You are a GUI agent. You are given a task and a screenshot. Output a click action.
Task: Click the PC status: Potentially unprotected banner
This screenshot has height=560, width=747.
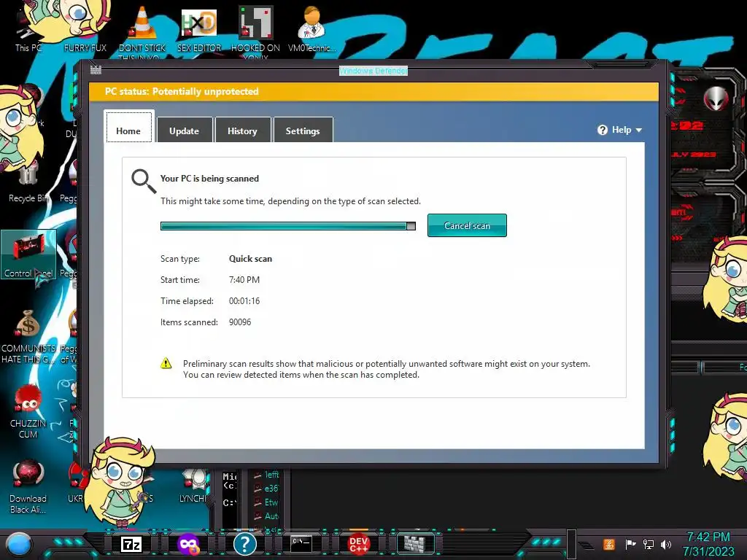point(374,91)
